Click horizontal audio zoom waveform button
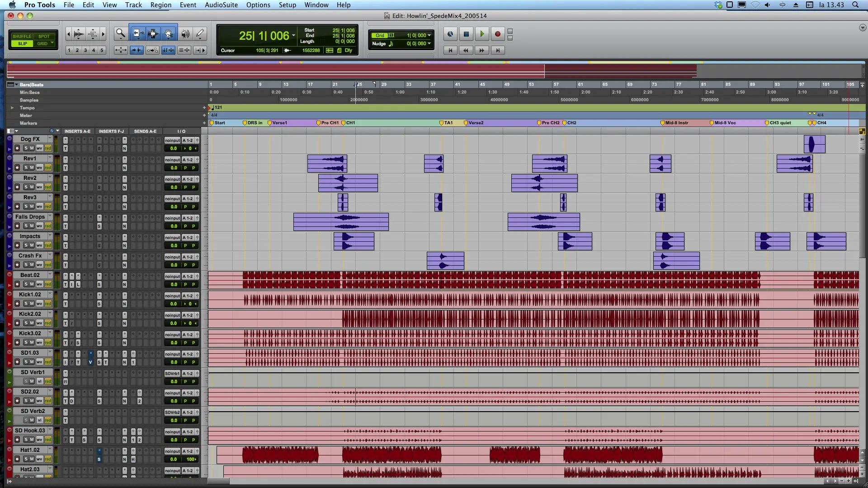Viewport: 868px width, 488px height. (79, 34)
